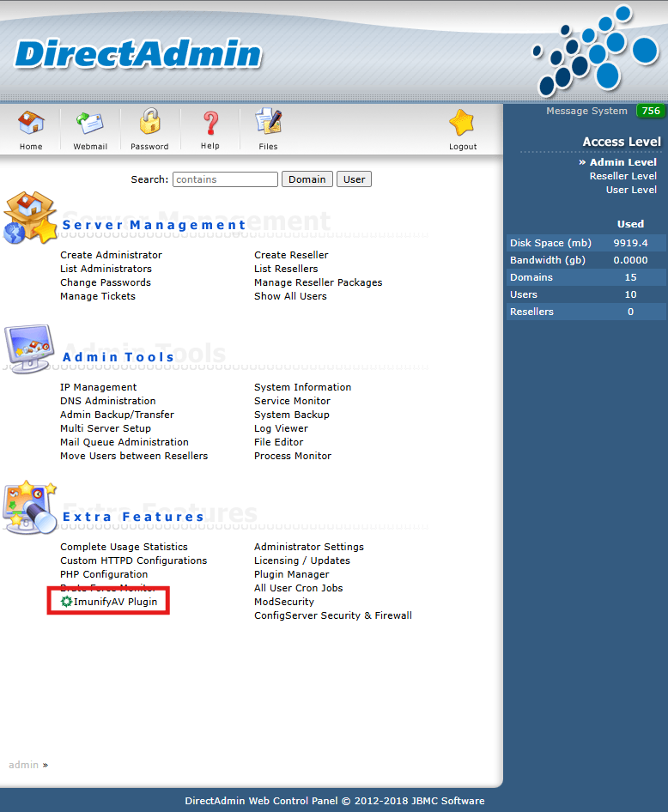668x812 pixels.
Task: Open the Help question mark icon
Action: [x=210, y=124]
